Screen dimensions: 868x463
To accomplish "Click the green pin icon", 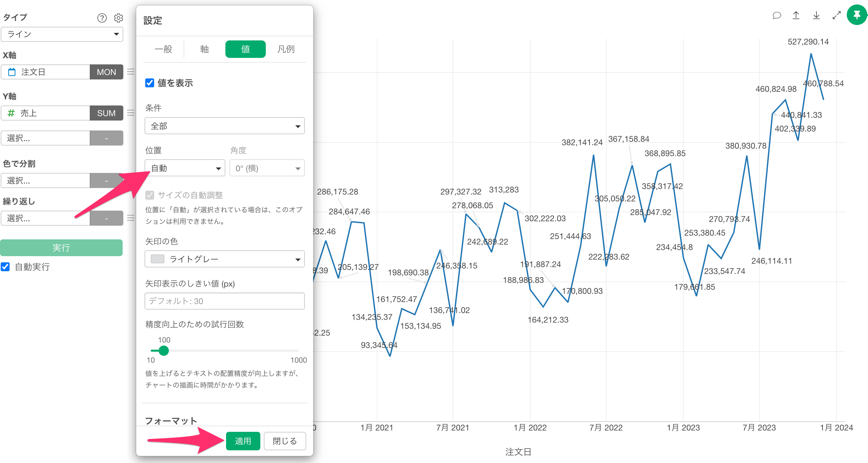I will (x=857, y=15).
